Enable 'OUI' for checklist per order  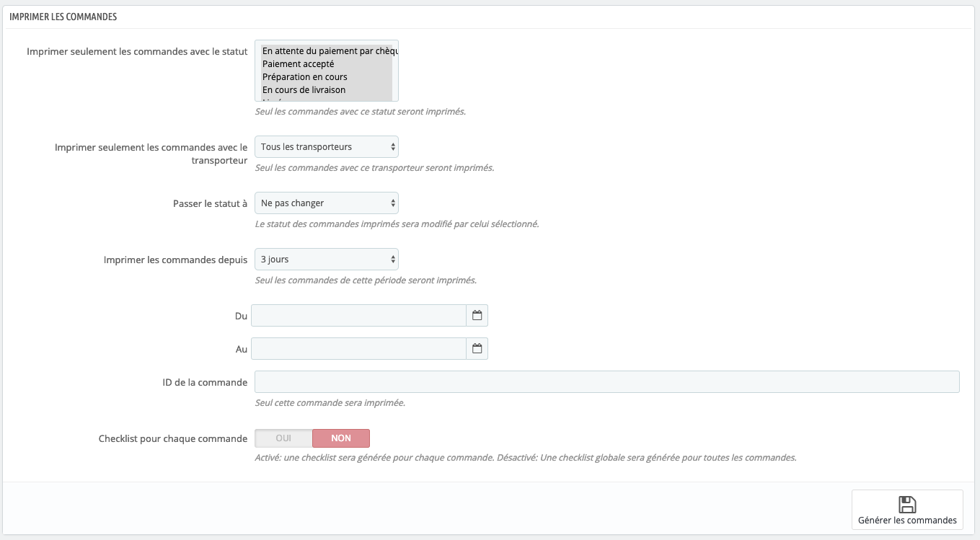(x=283, y=438)
